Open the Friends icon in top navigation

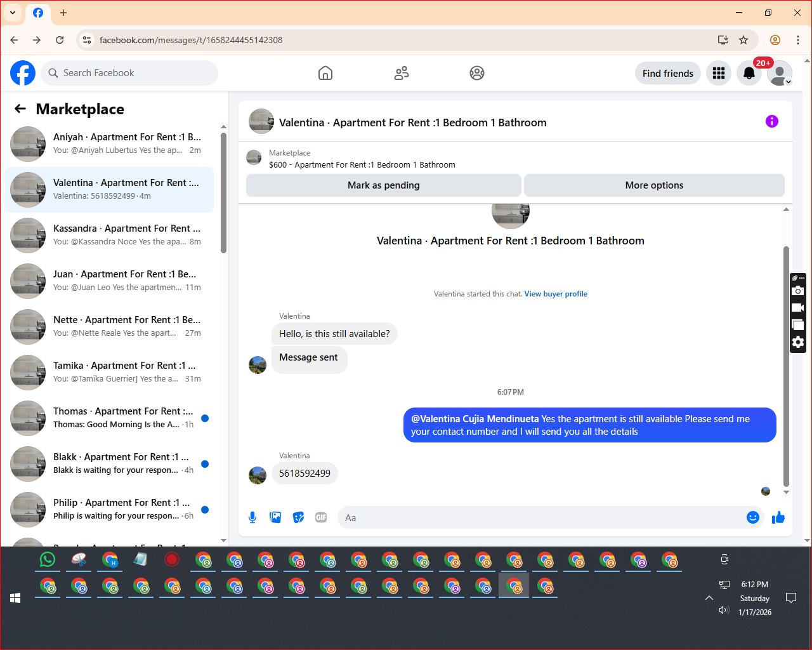[x=402, y=73]
